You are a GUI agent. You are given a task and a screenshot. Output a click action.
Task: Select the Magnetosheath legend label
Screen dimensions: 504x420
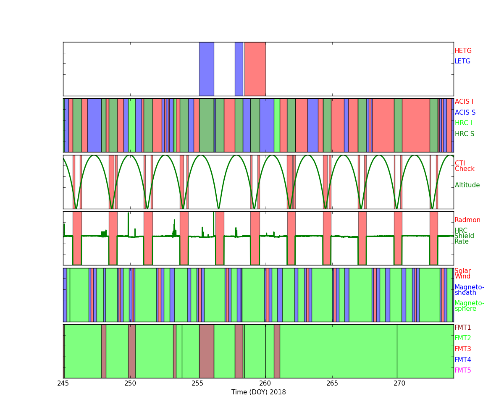(469, 290)
